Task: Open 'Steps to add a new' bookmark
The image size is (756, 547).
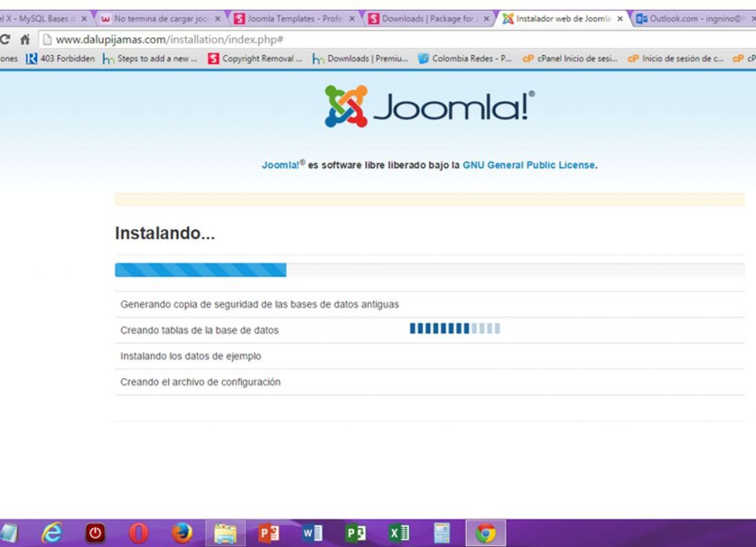Action: coord(150,59)
